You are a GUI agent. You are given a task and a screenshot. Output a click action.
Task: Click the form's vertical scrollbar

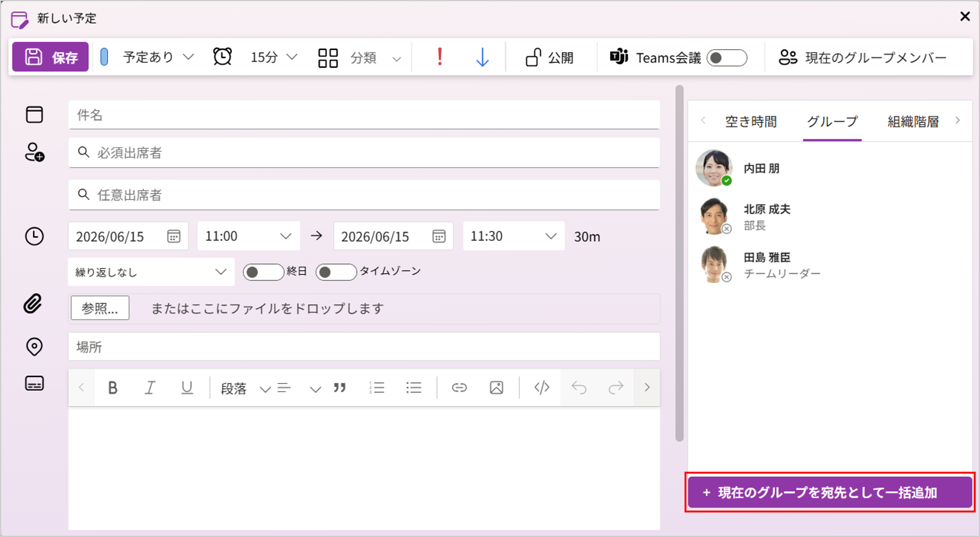pos(679,263)
